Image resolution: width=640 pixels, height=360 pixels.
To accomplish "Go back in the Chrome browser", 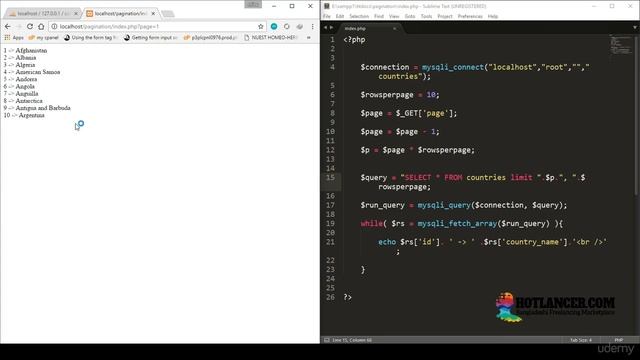I will pyautogui.click(x=8, y=27).
